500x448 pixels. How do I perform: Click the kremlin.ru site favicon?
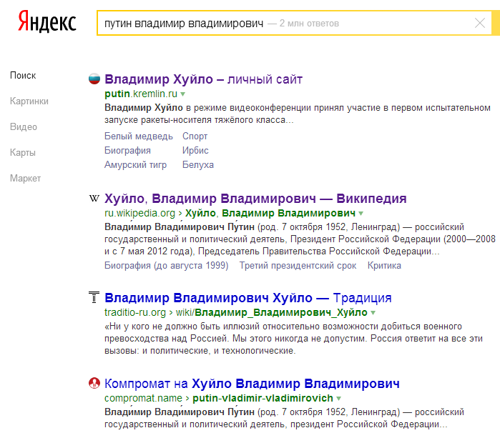(94, 79)
